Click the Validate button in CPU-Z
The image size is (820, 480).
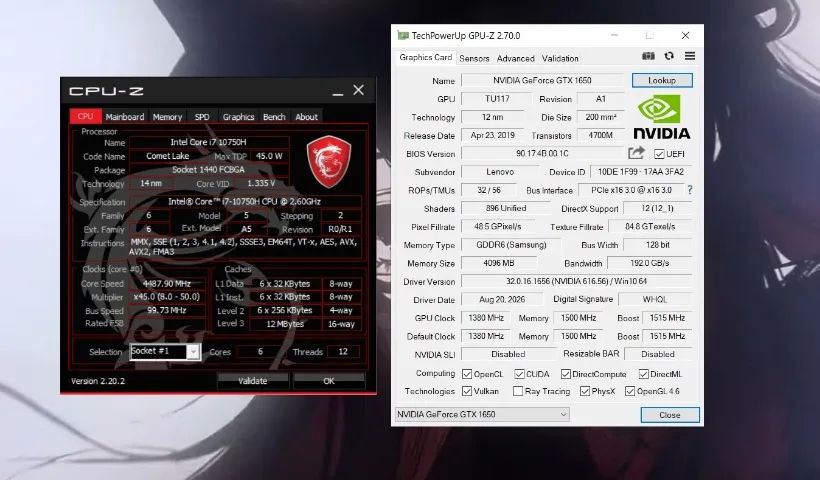[x=253, y=381]
